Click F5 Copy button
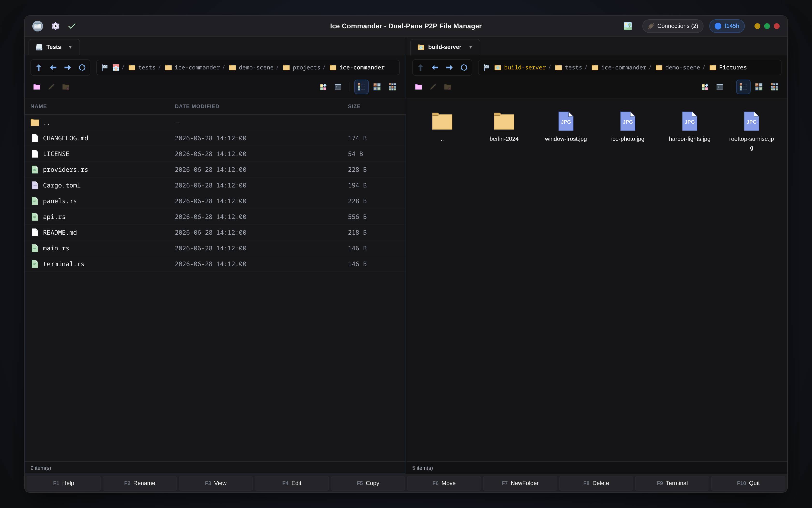Viewport: 812px width, 508px height. click(x=368, y=483)
